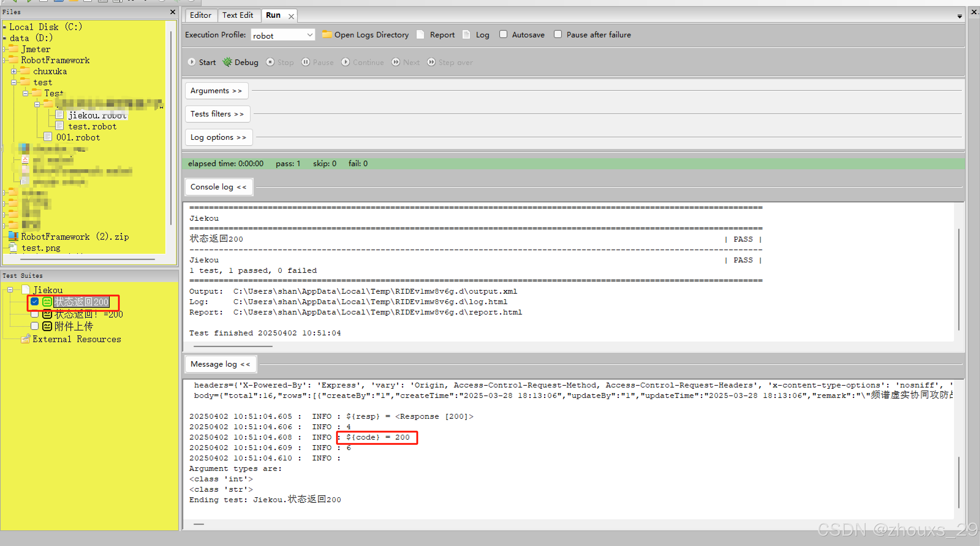Click the Pause execution icon
The image size is (980, 546).
305,62
